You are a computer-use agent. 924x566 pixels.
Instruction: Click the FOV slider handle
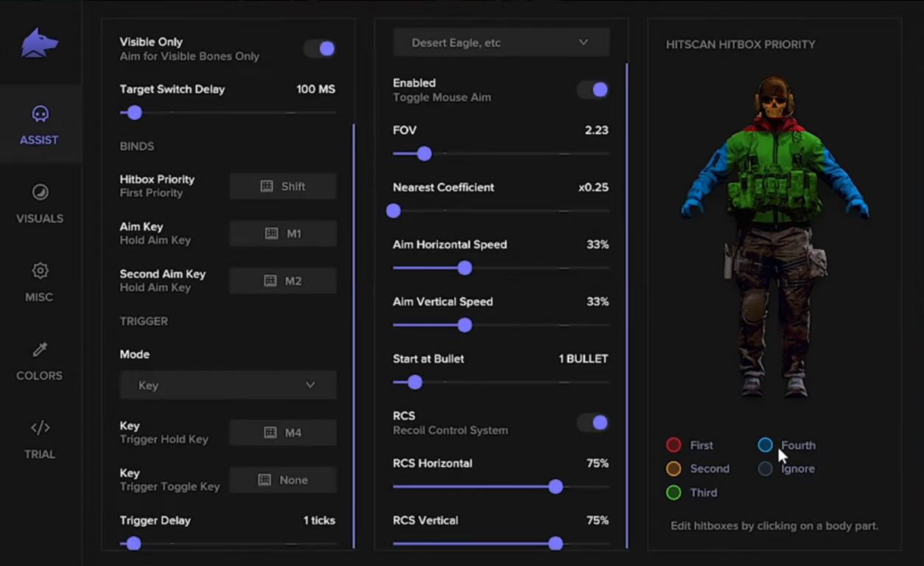(424, 154)
